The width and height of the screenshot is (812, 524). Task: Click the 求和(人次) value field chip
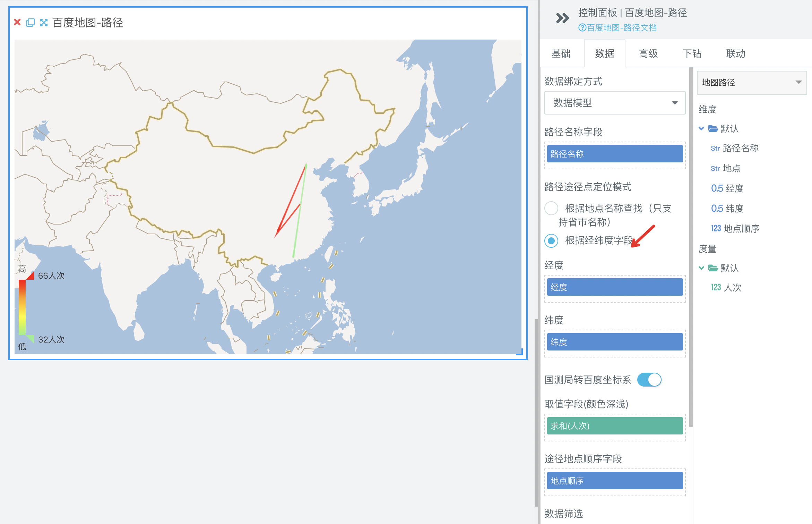click(615, 426)
